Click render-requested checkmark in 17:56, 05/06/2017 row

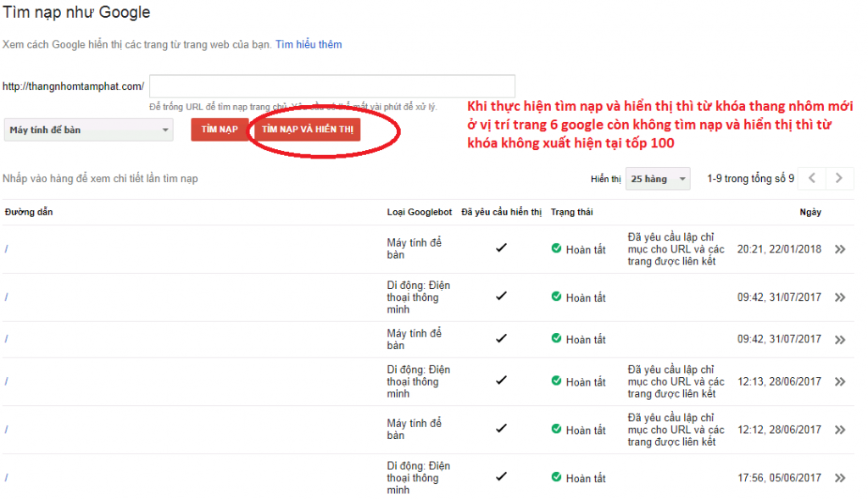click(501, 477)
